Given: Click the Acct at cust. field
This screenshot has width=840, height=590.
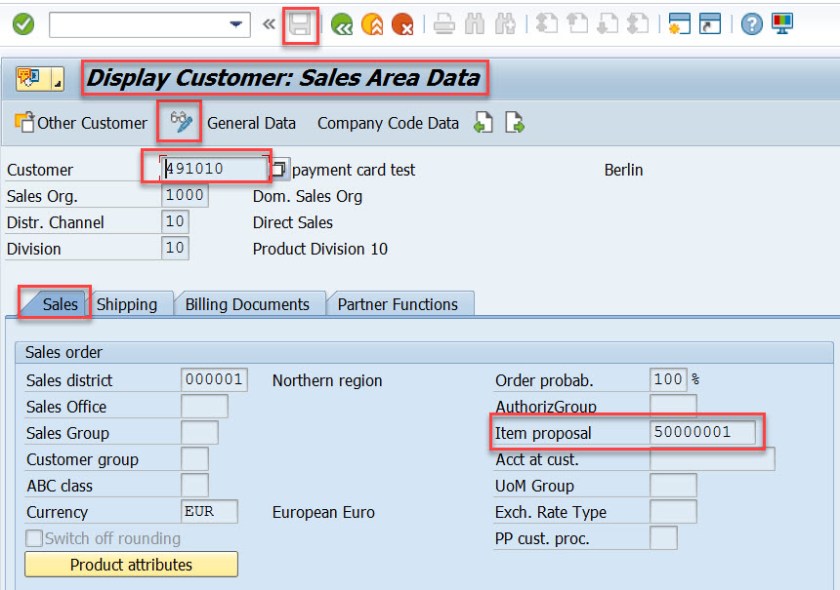Looking at the screenshot, I should click(712, 459).
